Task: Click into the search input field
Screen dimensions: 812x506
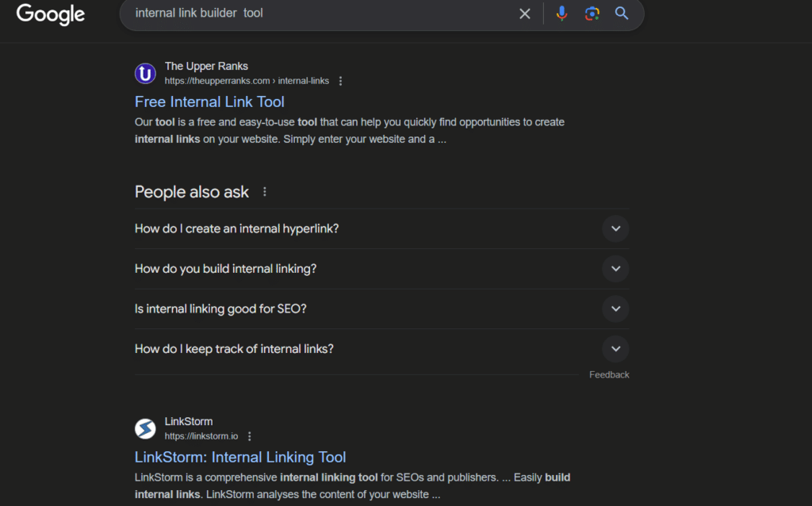Action: point(317,13)
